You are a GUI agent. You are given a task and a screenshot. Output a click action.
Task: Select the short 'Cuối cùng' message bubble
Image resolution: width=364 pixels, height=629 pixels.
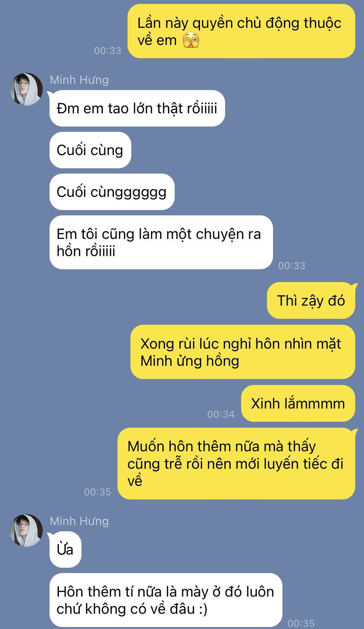[x=90, y=150]
